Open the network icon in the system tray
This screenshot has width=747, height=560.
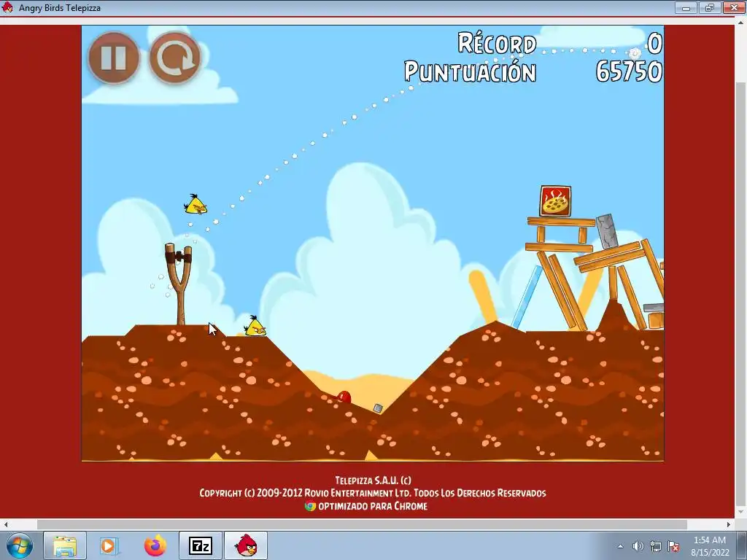[656, 546]
